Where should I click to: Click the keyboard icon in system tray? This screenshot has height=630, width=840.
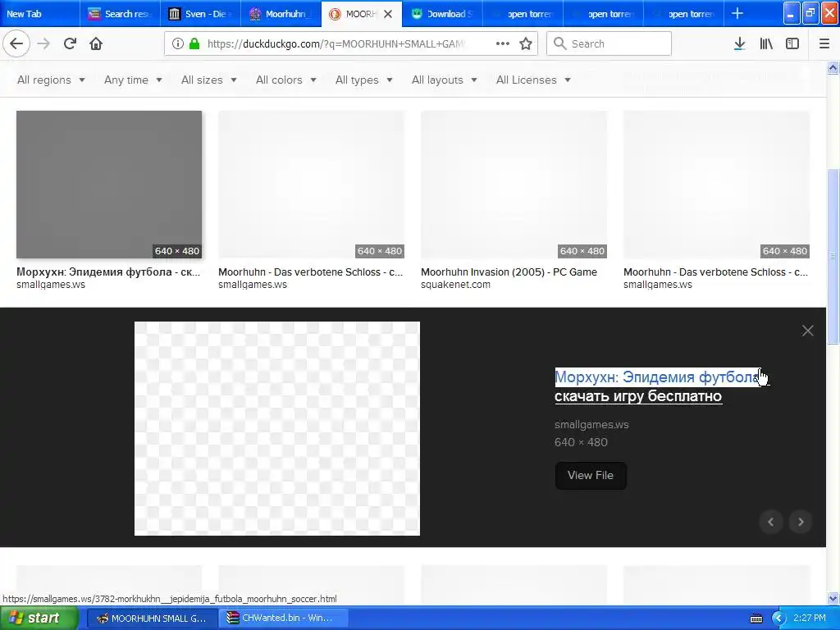pyautogui.click(x=756, y=619)
